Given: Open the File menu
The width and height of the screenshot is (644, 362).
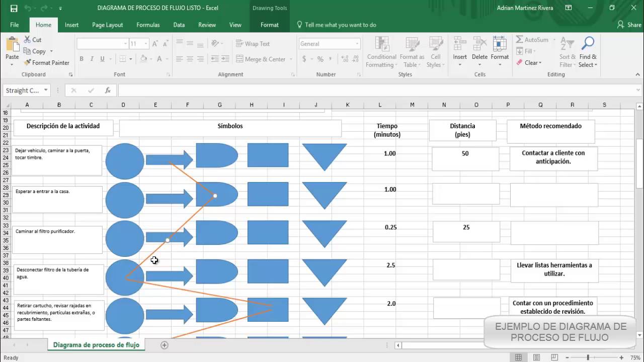Looking at the screenshot, I should pos(15,25).
